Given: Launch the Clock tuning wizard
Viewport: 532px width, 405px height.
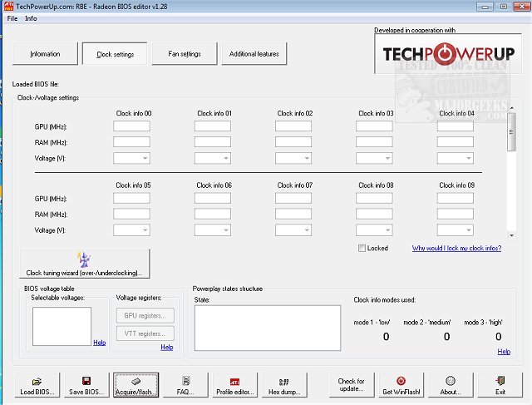Looking at the screenshot, I should click(85, 264).
